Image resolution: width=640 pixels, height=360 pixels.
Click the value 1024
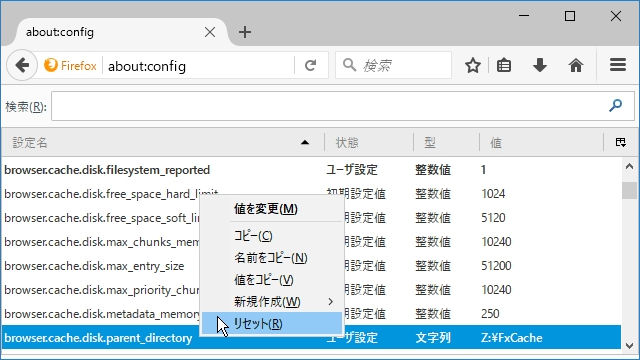click(493, 193)
